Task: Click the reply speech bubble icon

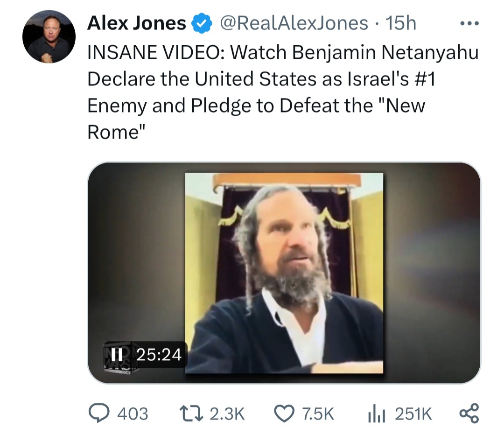Action: pyautogui.click(x=98, y=414)
